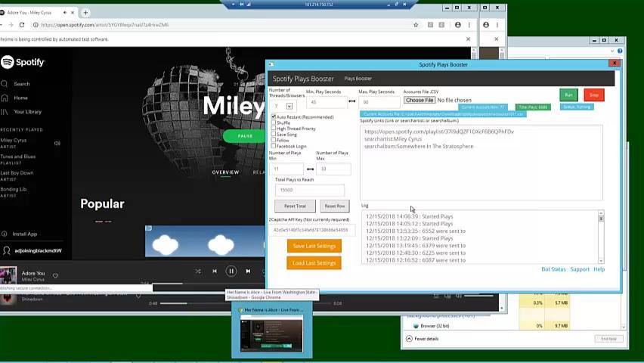This screenshot has width=644, height=363.
Task: Like the Adore You song heart
Action: 55,276
